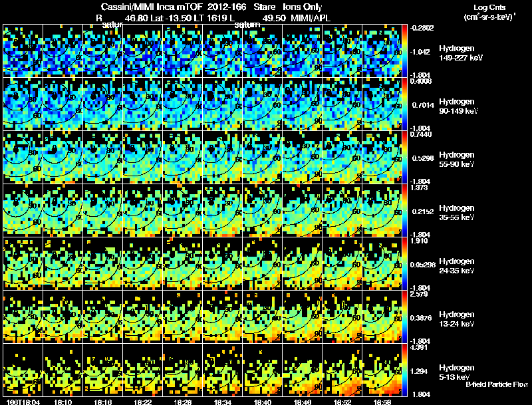The width and height of the screenshot is (532, 405).
Task: Select the color bar for Hydrogen 5-13 keV
Action: (x=404, y=370)
